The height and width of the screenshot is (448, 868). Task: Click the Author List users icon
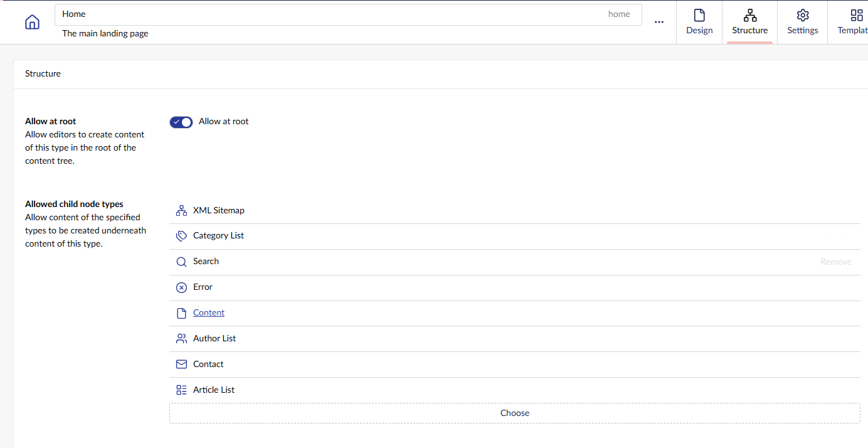click(181, 339)
